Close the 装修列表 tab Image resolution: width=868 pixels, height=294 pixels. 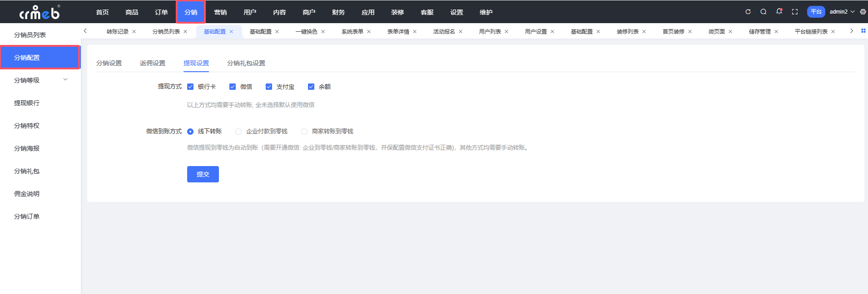pos(644,32)
